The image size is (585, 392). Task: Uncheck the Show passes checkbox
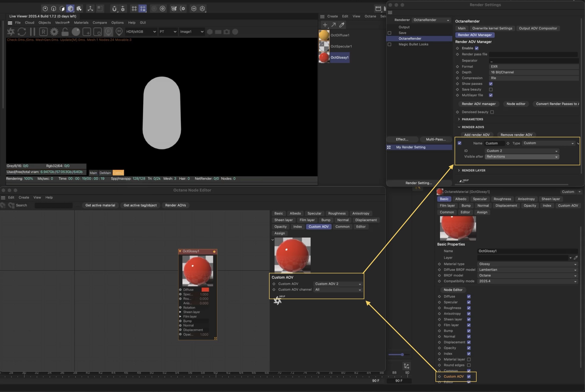[491, 84]
